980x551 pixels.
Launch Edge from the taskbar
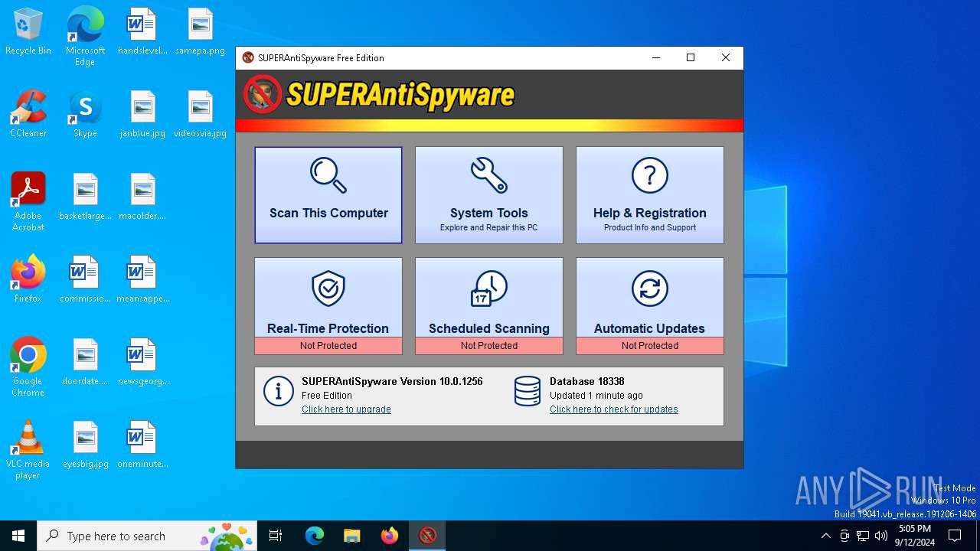coord(315,536)
